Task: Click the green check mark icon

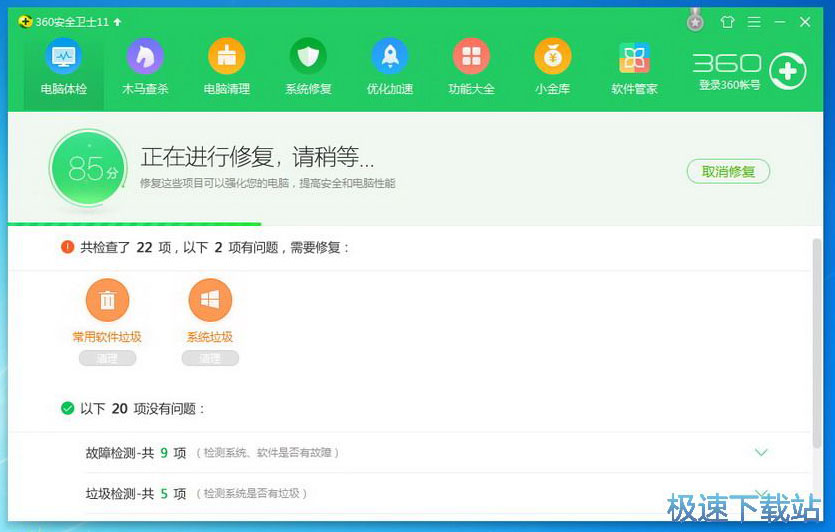Action: pos(67,408)
